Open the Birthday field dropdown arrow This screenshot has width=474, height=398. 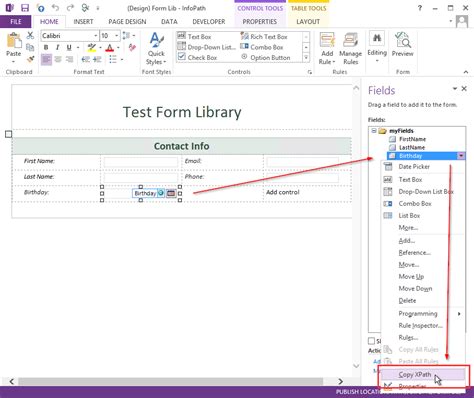[x=461, y=156]
